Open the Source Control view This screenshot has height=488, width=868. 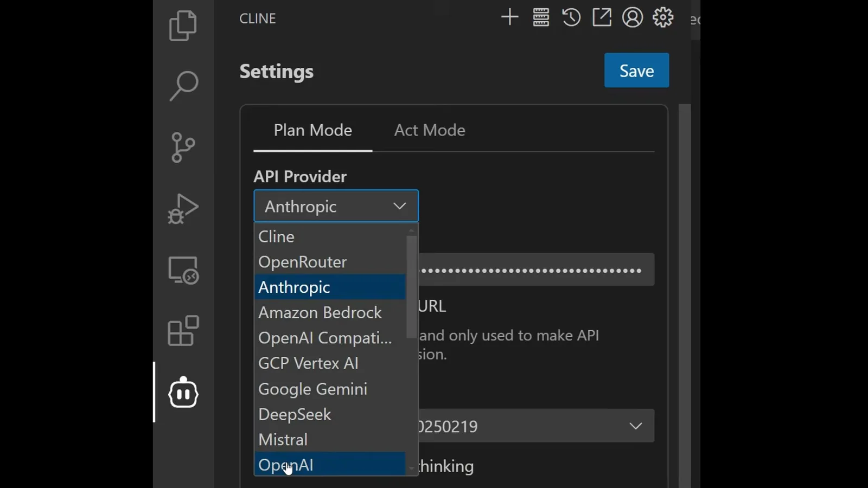pyautogui.click(x=183, y=147)
